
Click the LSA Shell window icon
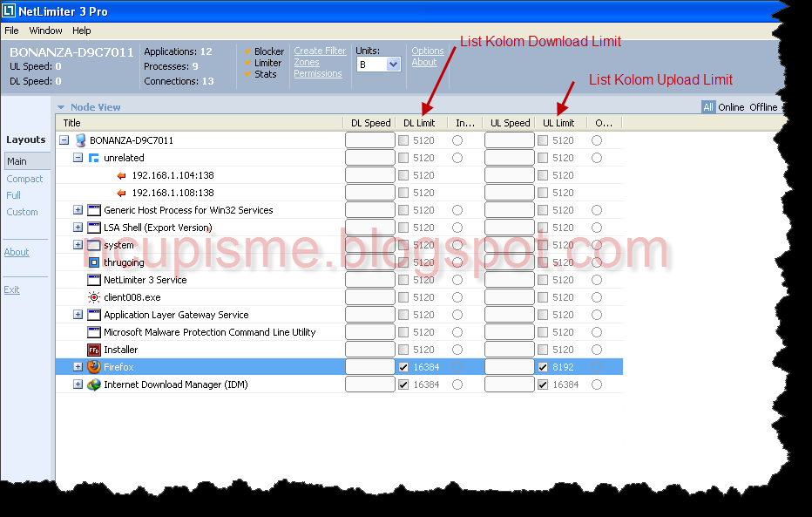coord(94,228)
